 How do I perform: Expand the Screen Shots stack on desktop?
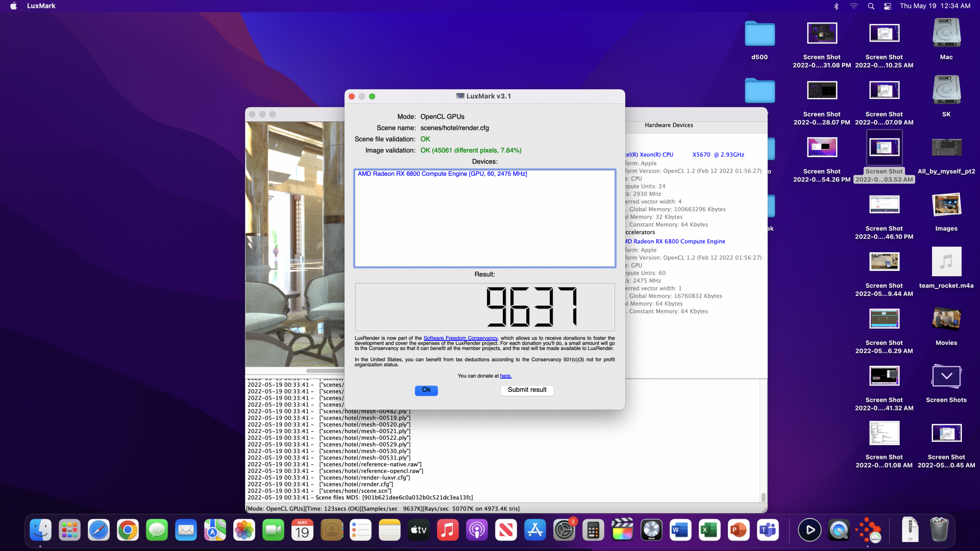click(946, 377)
